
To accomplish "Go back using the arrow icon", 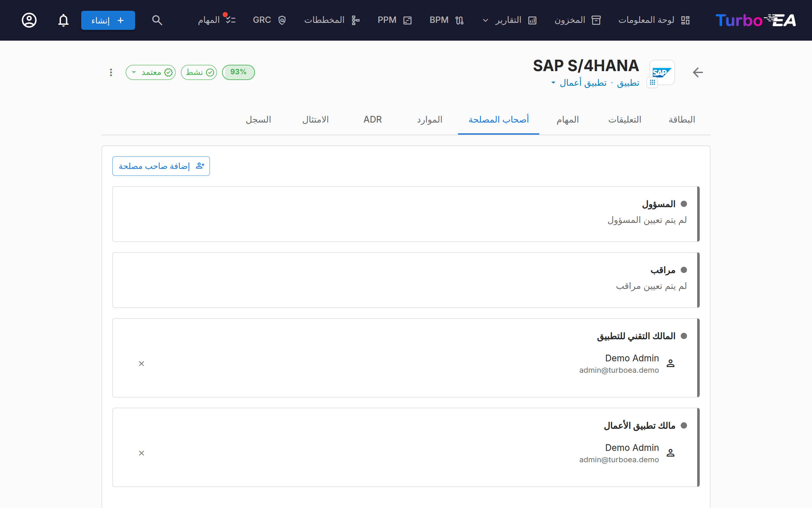I will point(697,72).
